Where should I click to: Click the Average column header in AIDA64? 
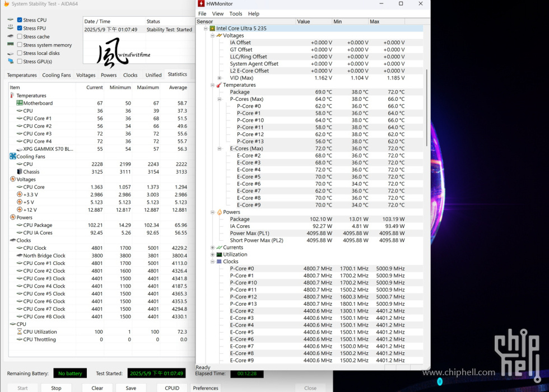(178, 87)
